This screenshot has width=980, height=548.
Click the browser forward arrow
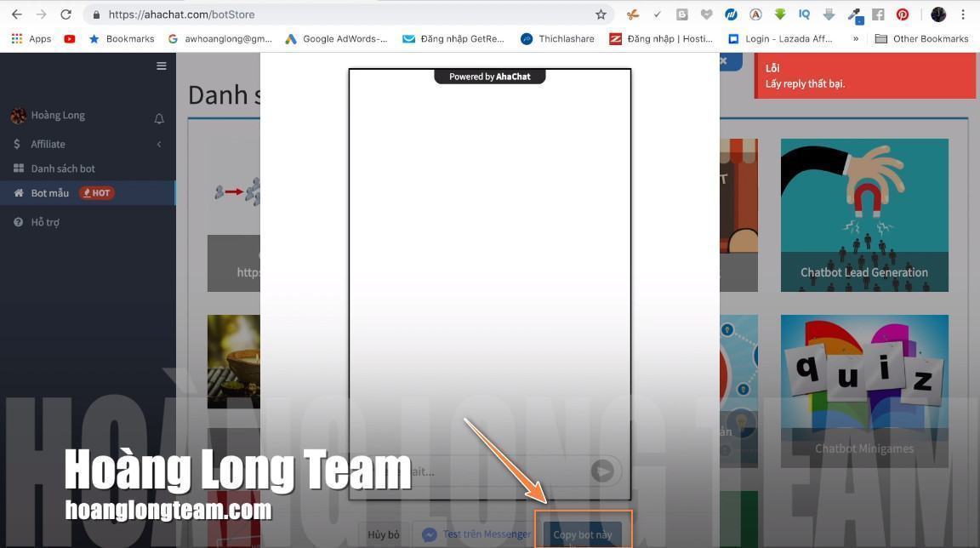click(x=41, y=14)
